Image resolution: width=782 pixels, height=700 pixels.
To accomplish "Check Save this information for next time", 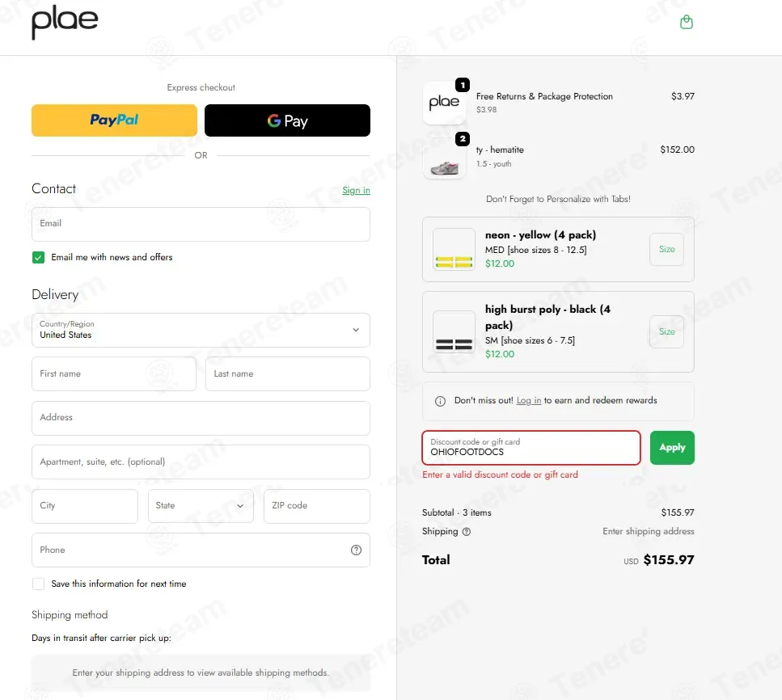I will [38, 584].
